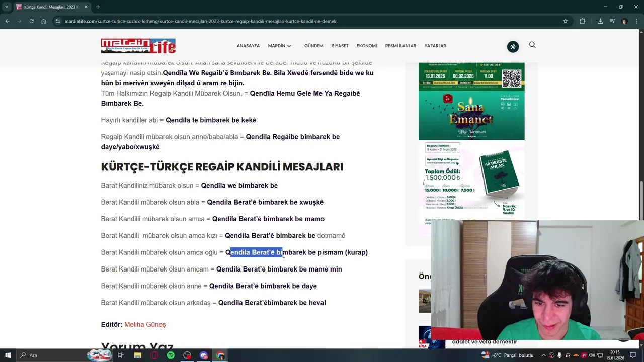The height and width of the screenshot is (362, 644).
Task: Bookmark this page with the star icon
Action: tap(566, 21)
